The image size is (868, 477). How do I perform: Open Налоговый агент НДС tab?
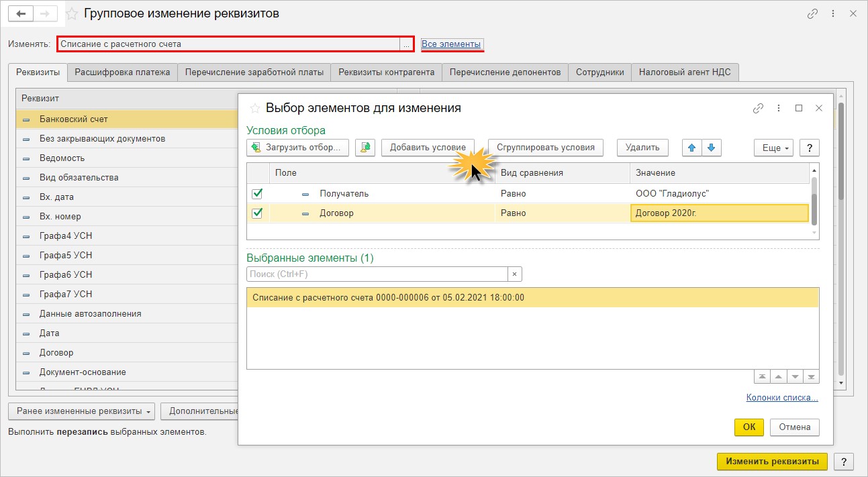click(x=685, y=72)
